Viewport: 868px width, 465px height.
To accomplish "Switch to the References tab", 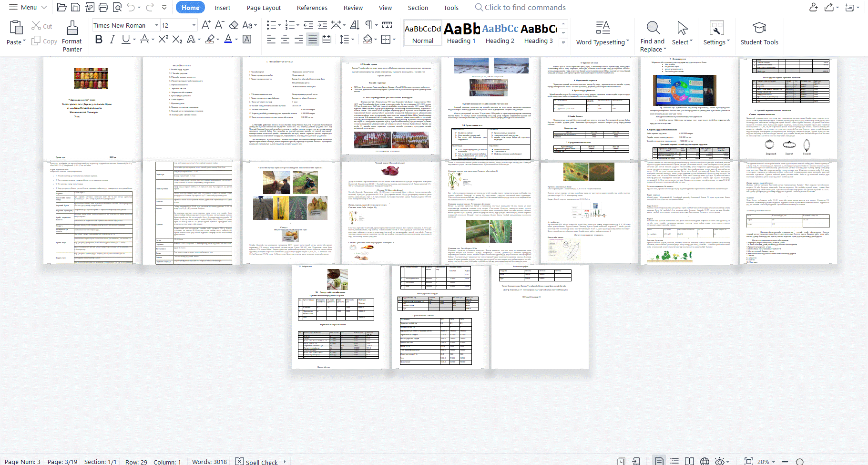I will (x=312, y=8).
